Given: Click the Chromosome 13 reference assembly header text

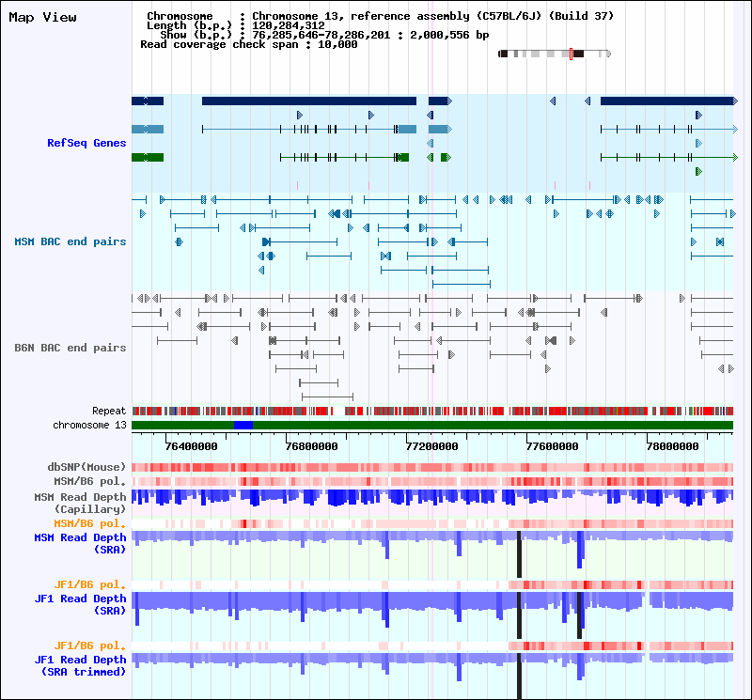Looking at the screenshot, I should pyautogui.click(x=433, y=16).
